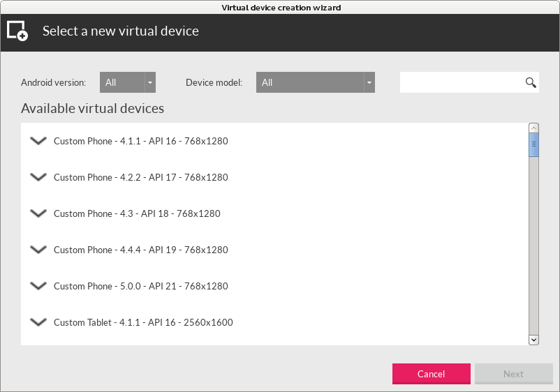Select Custom Phone - 5.0.0 - API 21 text
560x392 pixels.
coord(141,286)
